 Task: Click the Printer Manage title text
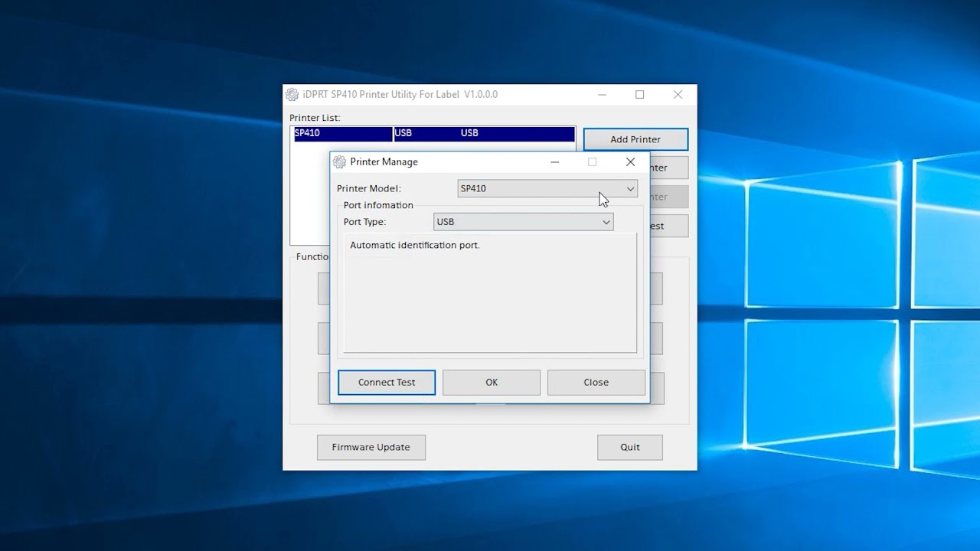point(384,162)
